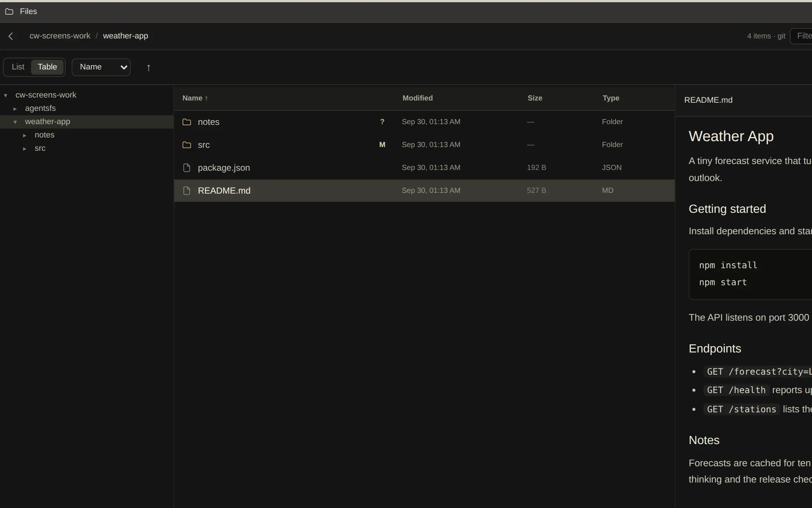The height and width of the screenshot is (508, 812).
Task: Collapse the cw-screens-work tree root
Action: [x=6, y=95]
